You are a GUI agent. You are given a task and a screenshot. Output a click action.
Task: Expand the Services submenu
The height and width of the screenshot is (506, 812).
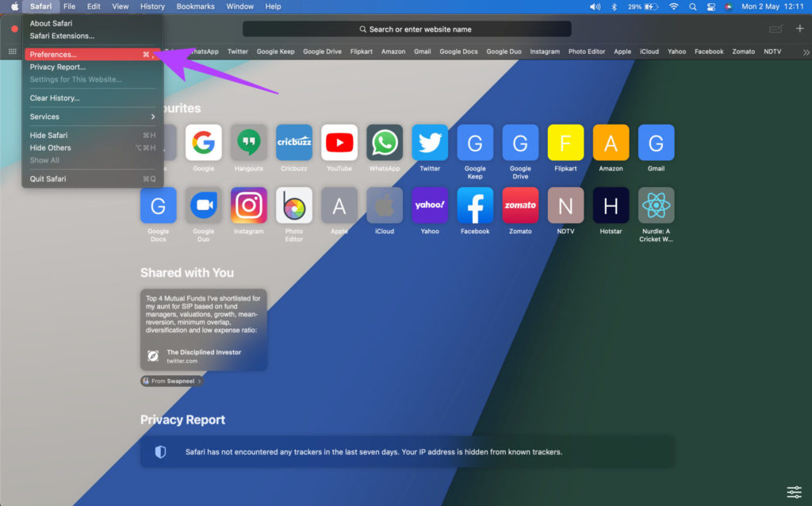click(x=92, y=117)
